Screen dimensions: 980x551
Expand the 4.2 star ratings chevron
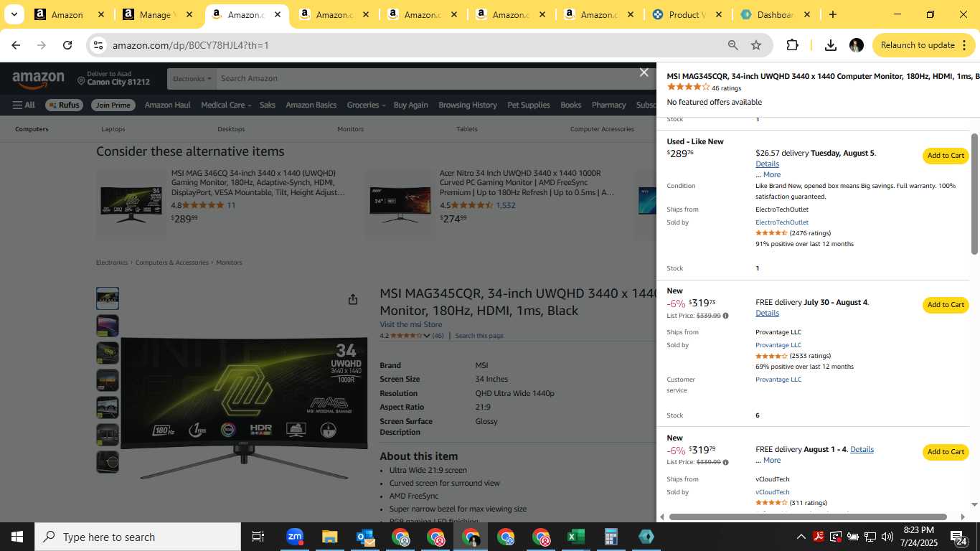pyautogui.click(x=427, y=336)
